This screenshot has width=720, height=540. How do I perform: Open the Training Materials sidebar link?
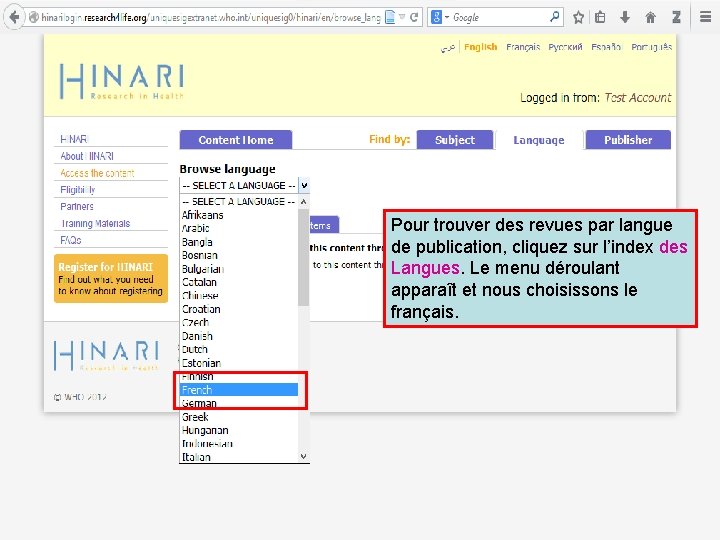tap(96, 224)
